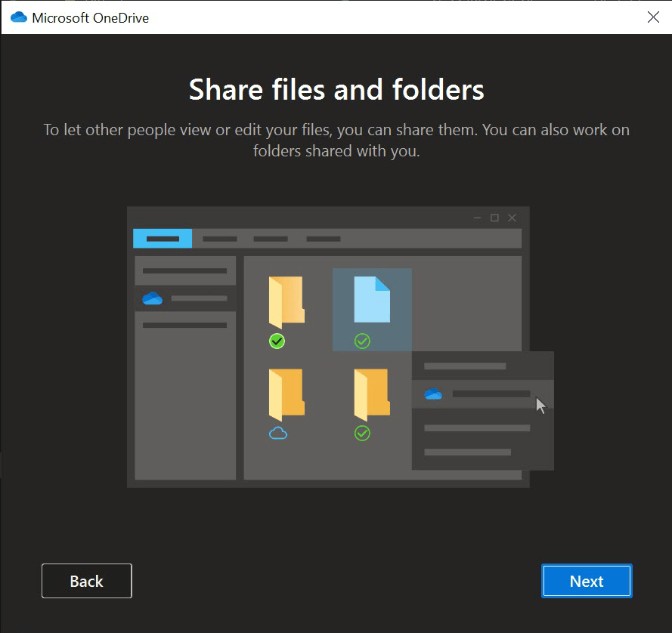
Task: Click the green checkmark under the blue document
Action: [x=362, y=341]
